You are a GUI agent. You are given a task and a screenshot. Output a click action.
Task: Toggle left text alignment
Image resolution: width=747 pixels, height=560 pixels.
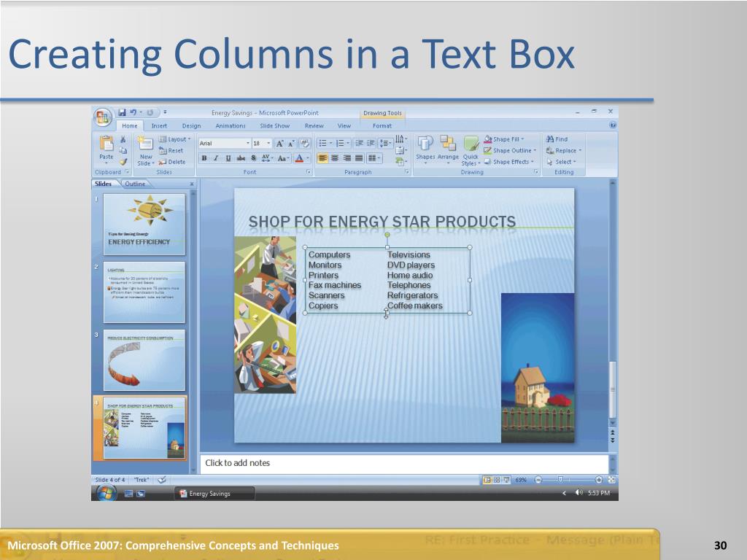click(x=322, y=158)
